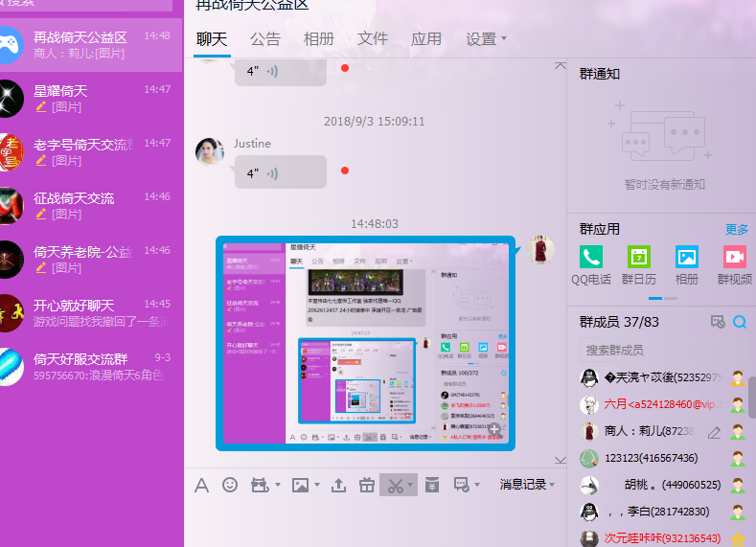Click the group apps page indicator

(x=662, y=298)
